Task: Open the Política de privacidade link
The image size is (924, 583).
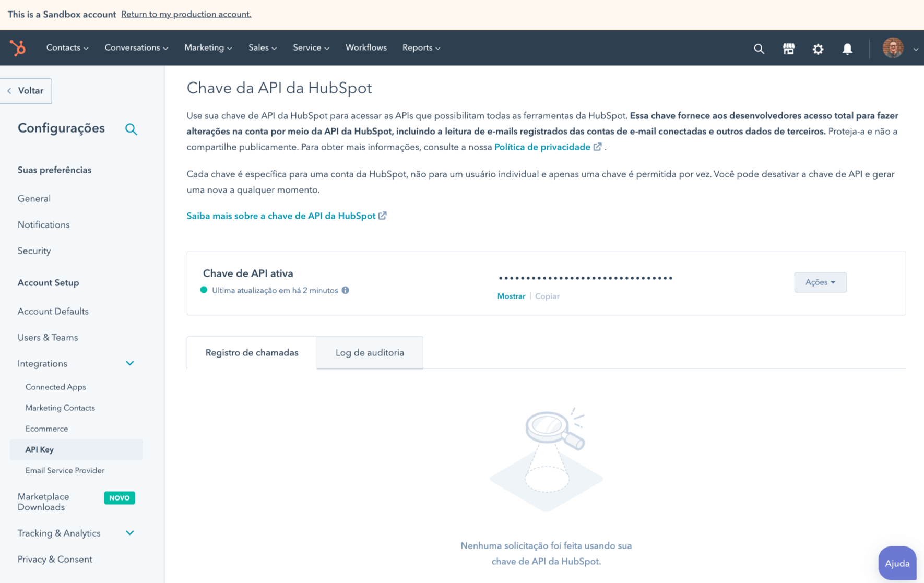Action: (x=542, y=147)
